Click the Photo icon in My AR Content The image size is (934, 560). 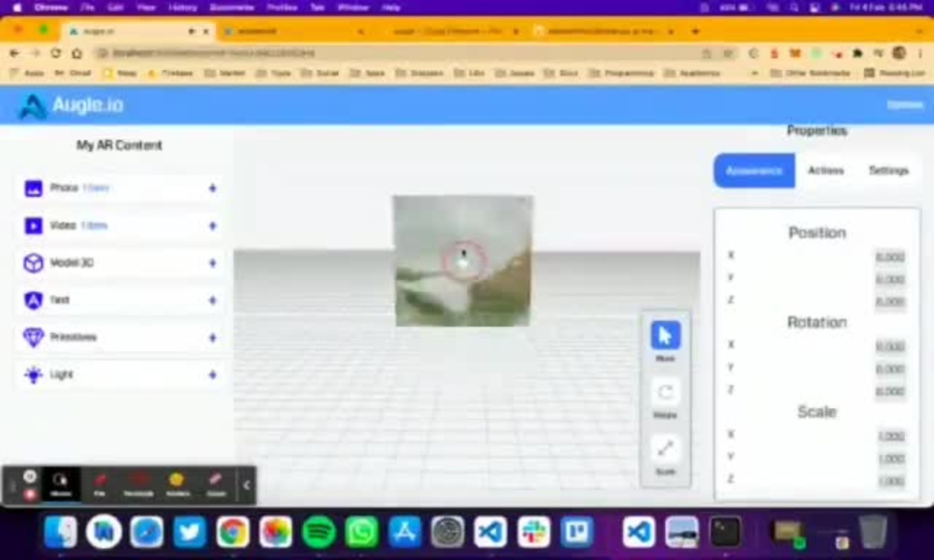34,188
